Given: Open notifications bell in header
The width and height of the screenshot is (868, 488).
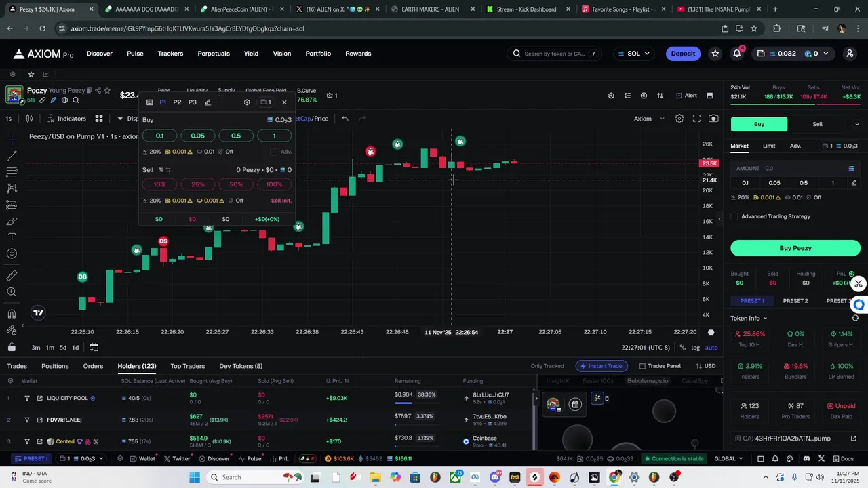Looking at the screenshot, I should coord(737,54).
